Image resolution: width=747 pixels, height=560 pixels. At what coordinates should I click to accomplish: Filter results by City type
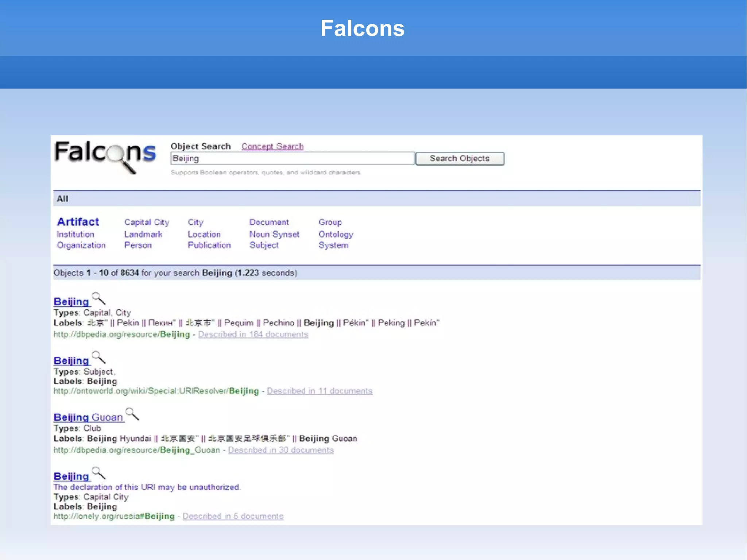[x=196, y=222]
